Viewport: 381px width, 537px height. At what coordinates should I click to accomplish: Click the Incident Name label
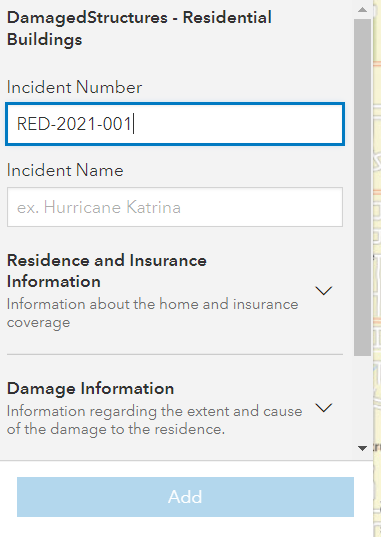click(x=65, y=170)
